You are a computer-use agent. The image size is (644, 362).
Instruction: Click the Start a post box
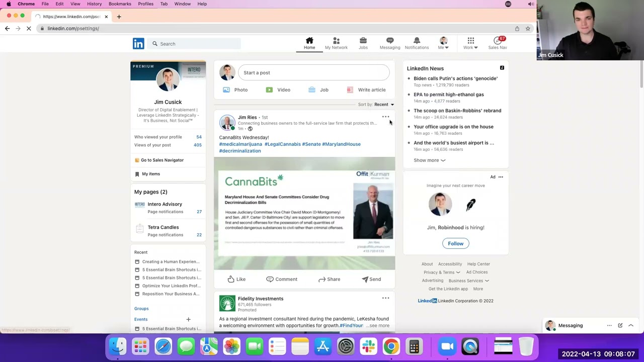(313, 73)
